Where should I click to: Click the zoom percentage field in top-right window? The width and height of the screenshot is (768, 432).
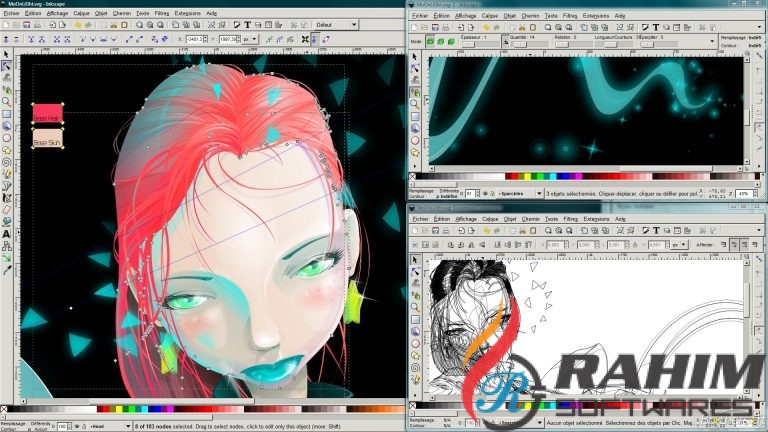(x=746, y=194)
